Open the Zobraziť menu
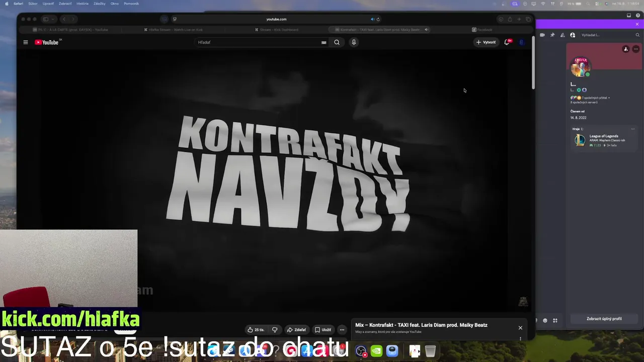Image resolution: width=644 pixels, height=362 pixels. tap(65, 4)
